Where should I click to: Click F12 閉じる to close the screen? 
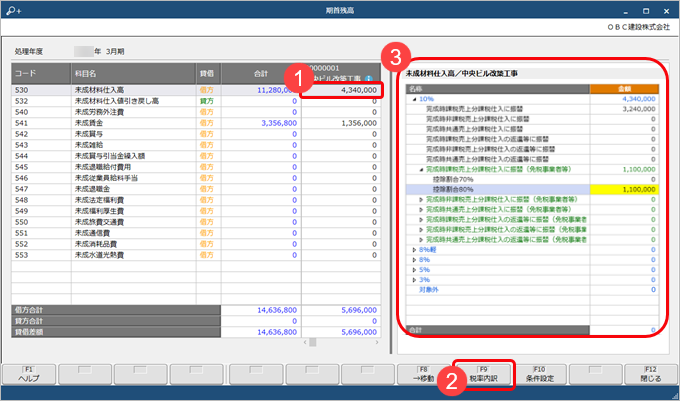651,374
